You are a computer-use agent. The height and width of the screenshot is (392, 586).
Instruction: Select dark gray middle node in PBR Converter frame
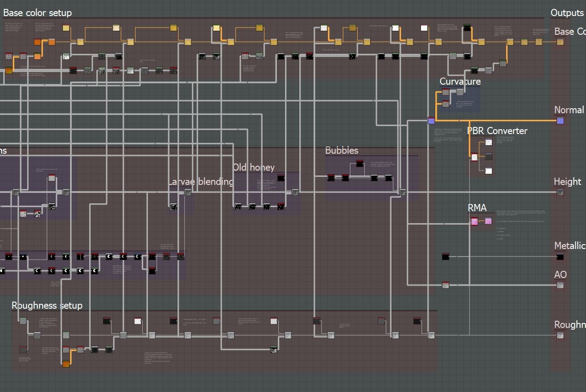point(488,156)
